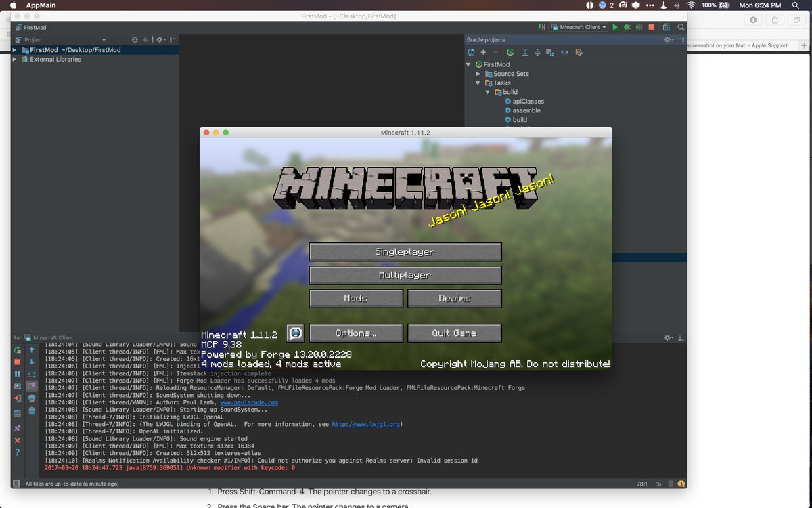Viewport: 812px width, 508px height.
Task: Collapse all nodes in Gradle panel
Action: click(537, 52)
